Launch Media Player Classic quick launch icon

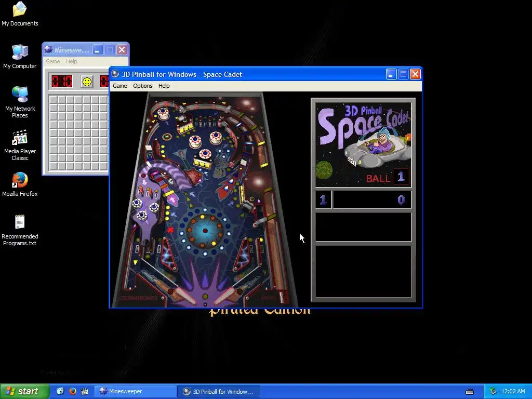85,391
